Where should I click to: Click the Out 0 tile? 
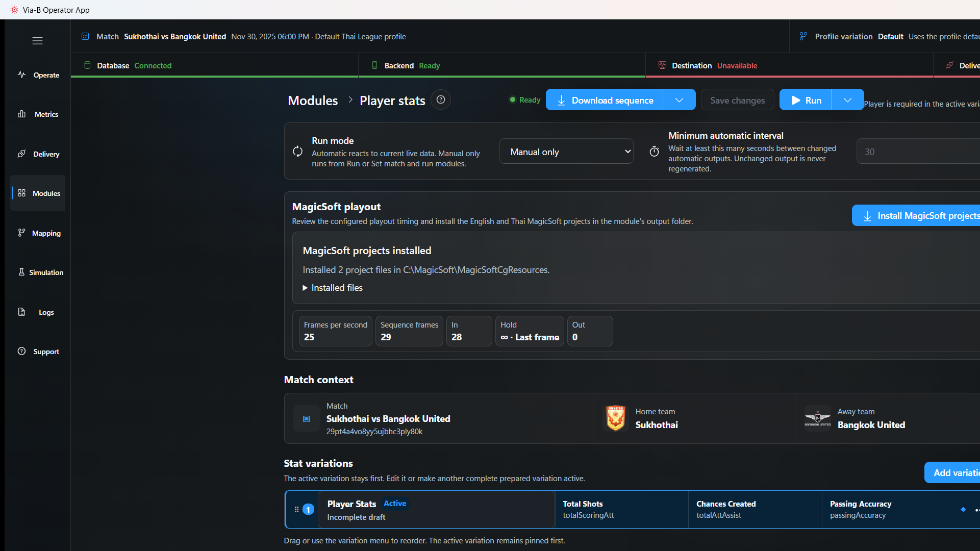(590, 331)
